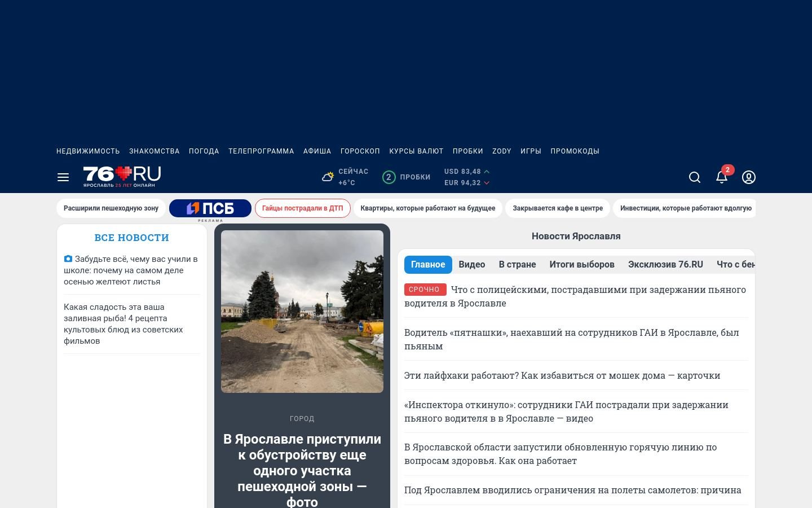Open the USD 83,48 exchange rate
This screenshot has width=812, height=508.
pyautogui.click(x=467, y=172)
